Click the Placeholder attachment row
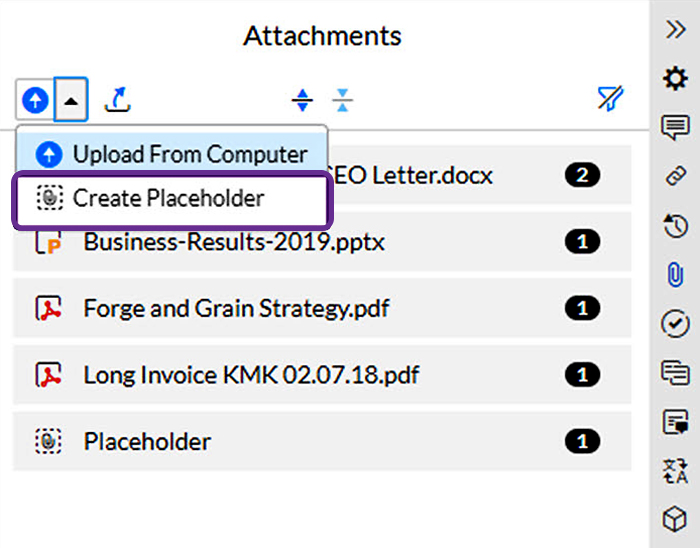700x548 pixels. coord(147,441)
